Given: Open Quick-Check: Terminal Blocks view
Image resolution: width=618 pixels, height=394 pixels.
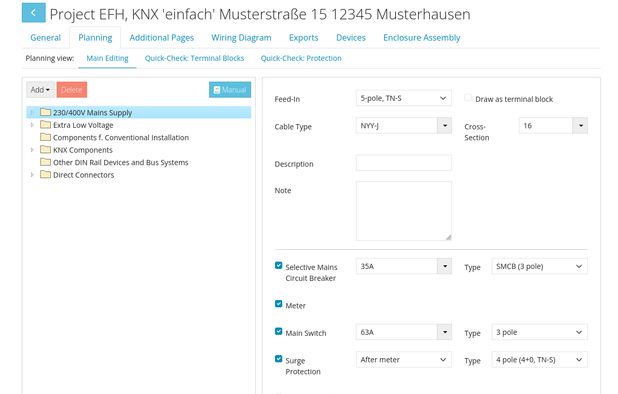Looking at the screenshot, I should (194, 58).
